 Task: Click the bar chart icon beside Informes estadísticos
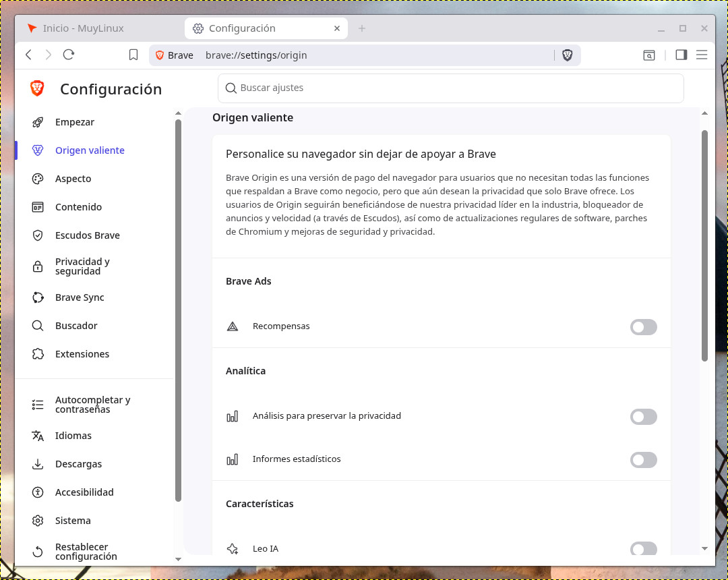(233, 459)
